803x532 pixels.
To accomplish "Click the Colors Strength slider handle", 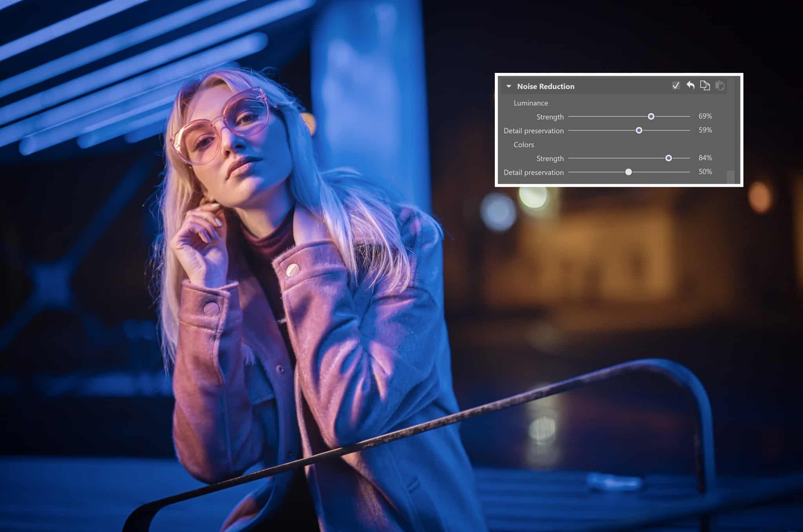I will pyautogui.click(x=669, y=158).
